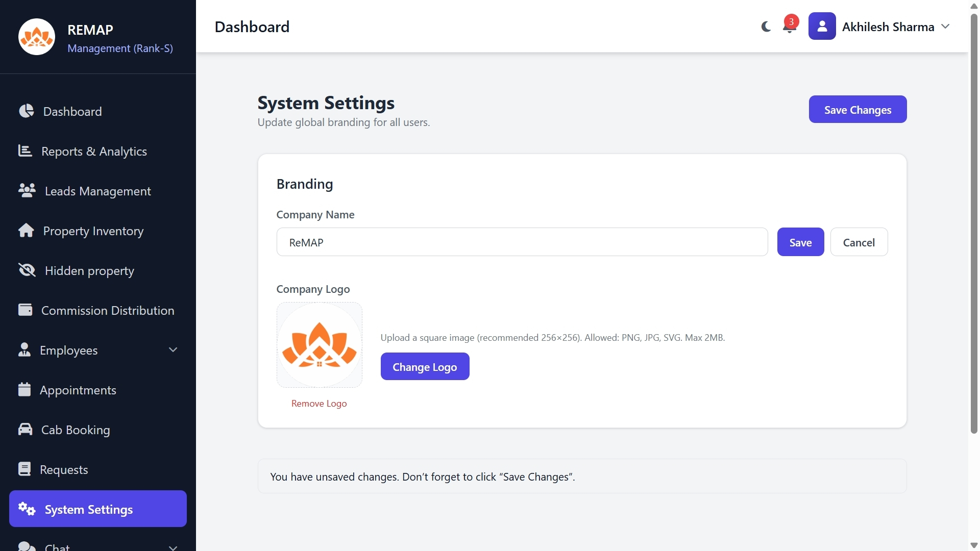Open Property Inventory via the house icon

click(x=26, y=231)
